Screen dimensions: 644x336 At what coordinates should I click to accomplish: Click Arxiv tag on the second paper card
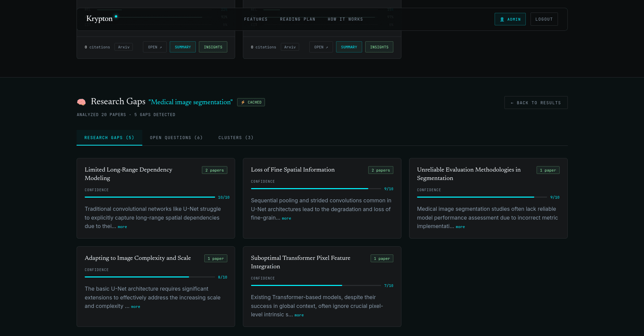(290, 47)
